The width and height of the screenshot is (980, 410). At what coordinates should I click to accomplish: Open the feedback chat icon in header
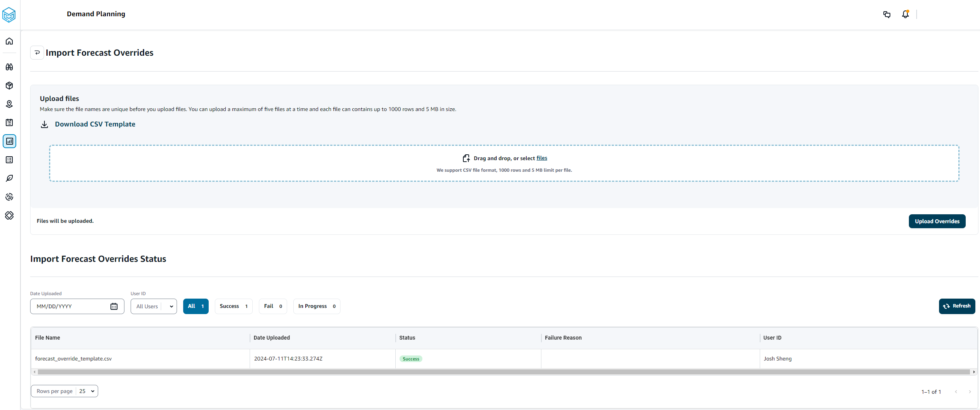pyautogui.click(x=886, y=14)
